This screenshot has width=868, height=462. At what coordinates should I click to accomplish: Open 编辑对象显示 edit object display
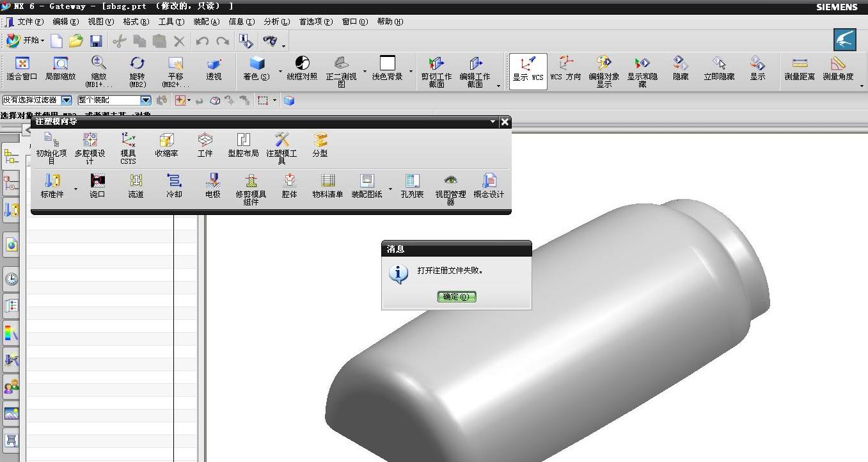[604, 72]
